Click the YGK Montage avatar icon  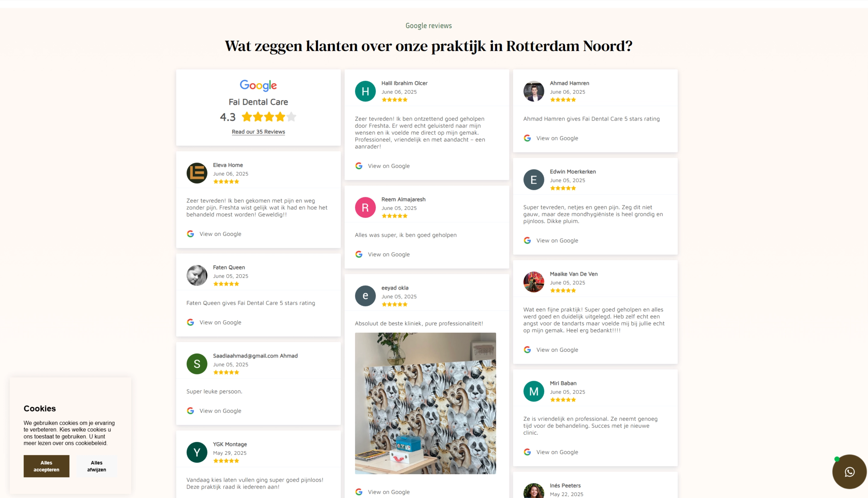(x=197, y=452)
